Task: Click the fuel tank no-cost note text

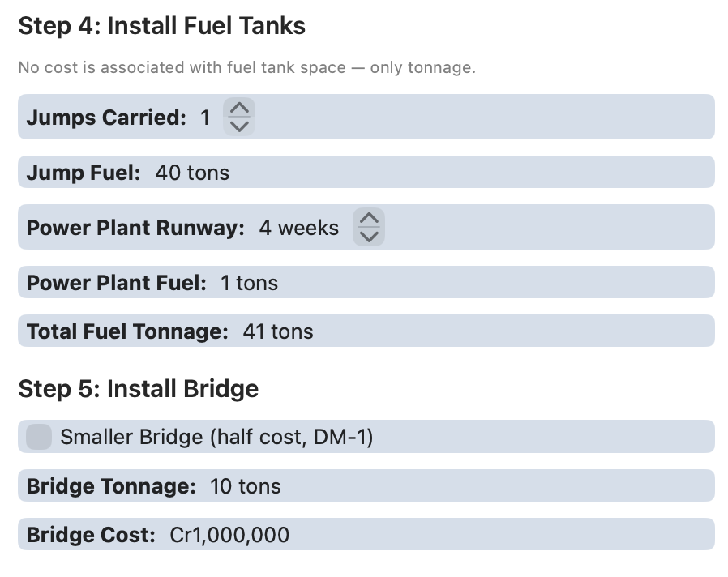Action: point(247,67)
